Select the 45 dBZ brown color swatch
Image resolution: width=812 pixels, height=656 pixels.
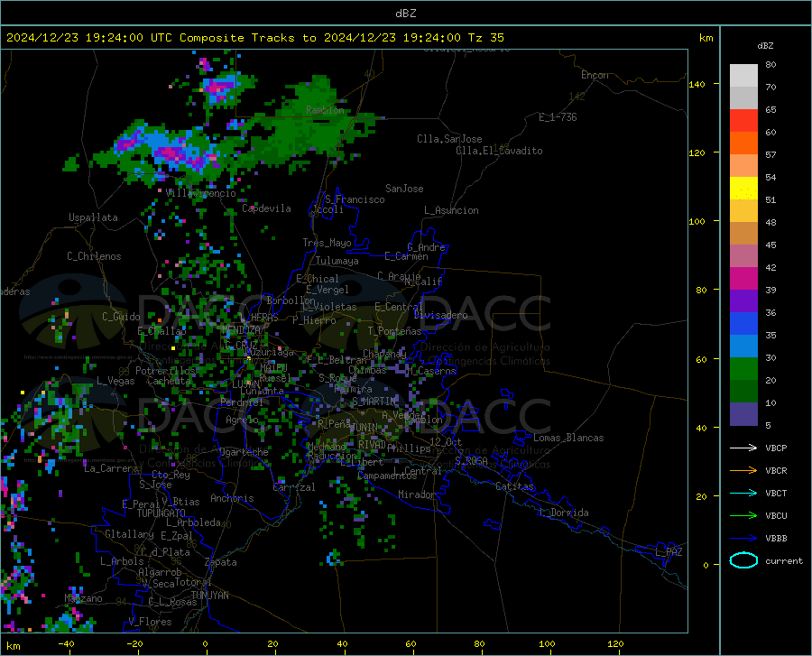click(x=743, y=234)
